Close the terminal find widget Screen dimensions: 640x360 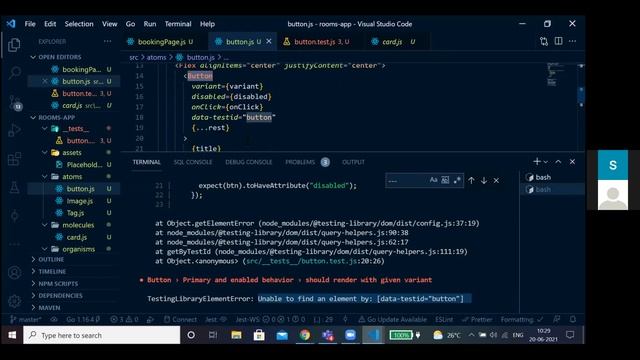[x=496, y=180]
